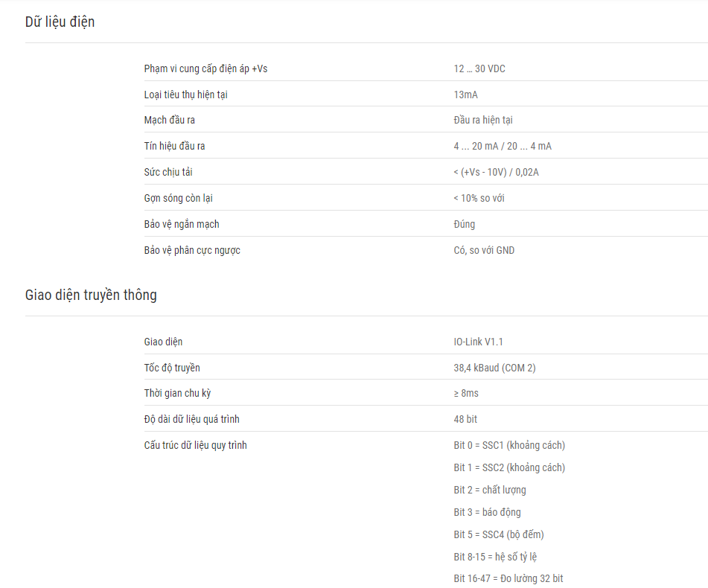Viewport: 708px width, 588px height.
Task: Select the '12 … 30 VDC' voltage value
Action: click(x=479, y=68)
